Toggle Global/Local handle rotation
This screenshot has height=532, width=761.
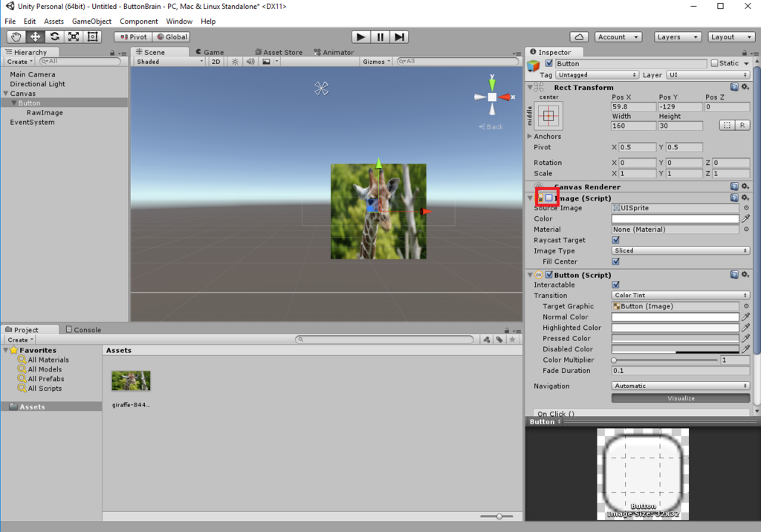pyautogui.click(x=172, y=37)
